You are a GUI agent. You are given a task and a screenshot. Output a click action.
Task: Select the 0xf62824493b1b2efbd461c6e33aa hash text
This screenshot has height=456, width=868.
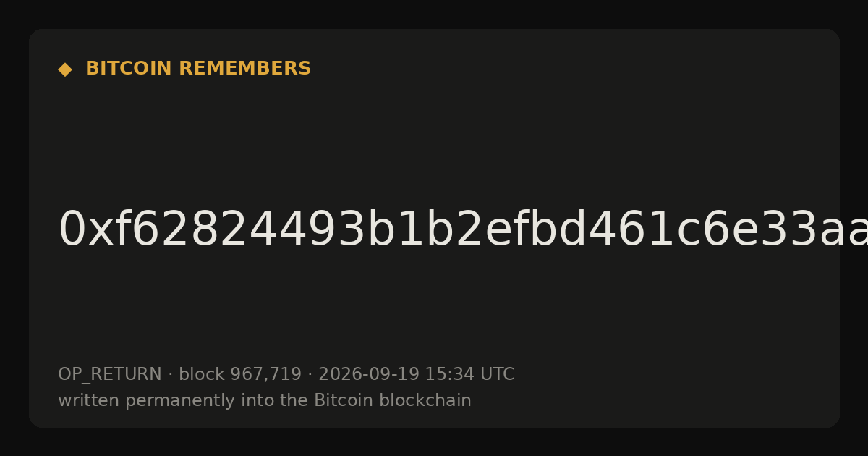[x=463, y=229]
